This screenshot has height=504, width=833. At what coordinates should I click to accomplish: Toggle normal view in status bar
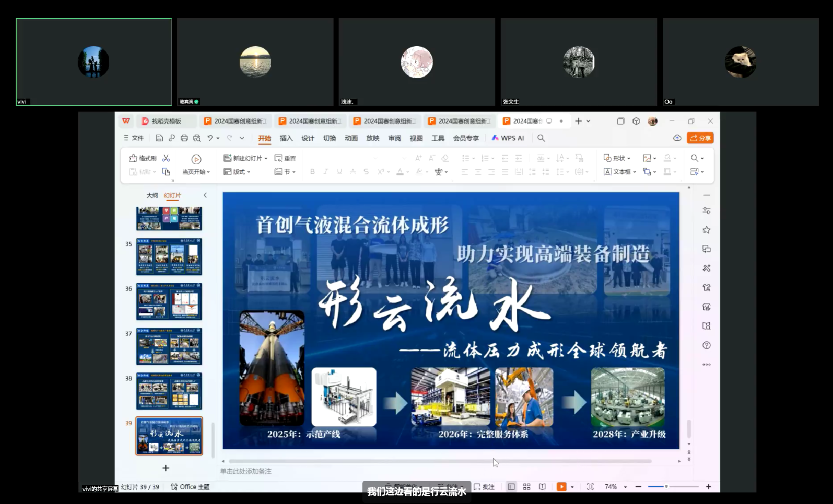[511, 487]
